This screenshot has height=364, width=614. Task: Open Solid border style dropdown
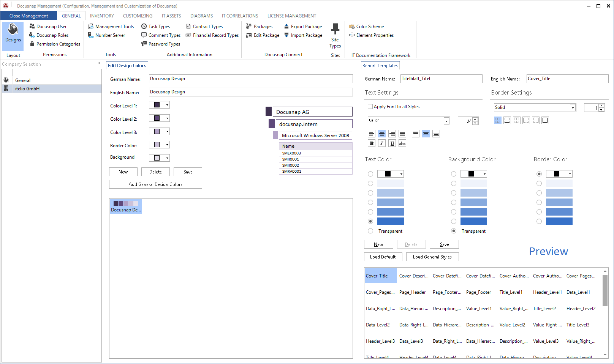pyautogui.click(x=573, y=108)
